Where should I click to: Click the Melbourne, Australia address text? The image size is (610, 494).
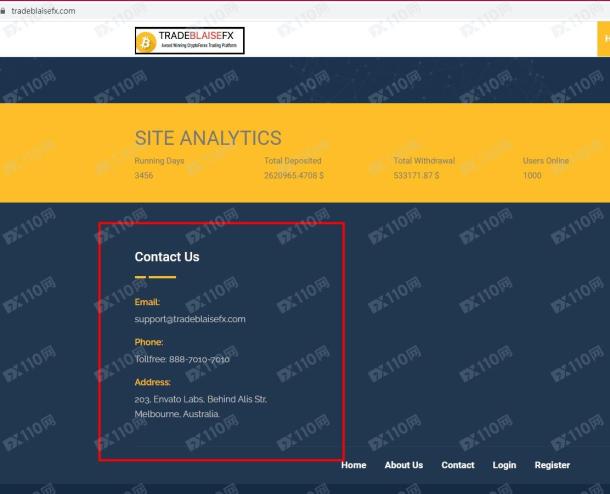point(177,413)
